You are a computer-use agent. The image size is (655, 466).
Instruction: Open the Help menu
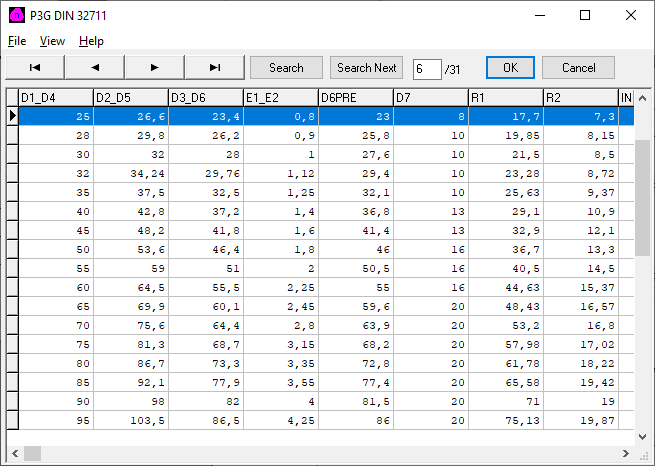click(91, 41)
